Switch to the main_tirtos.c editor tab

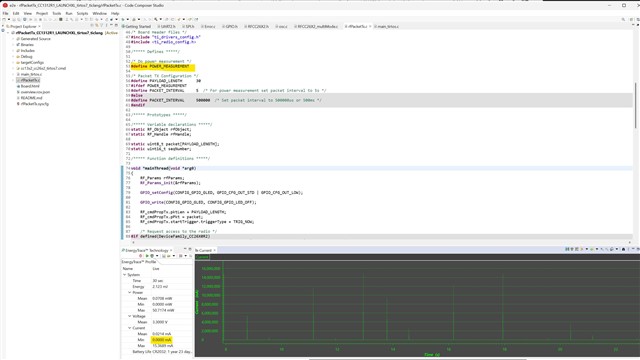387,27
